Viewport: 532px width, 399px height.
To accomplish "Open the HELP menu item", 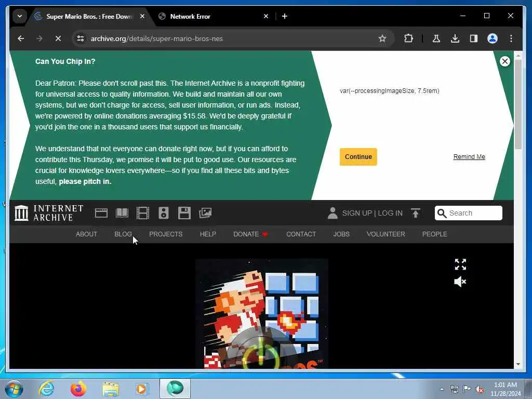I will 208,234.
